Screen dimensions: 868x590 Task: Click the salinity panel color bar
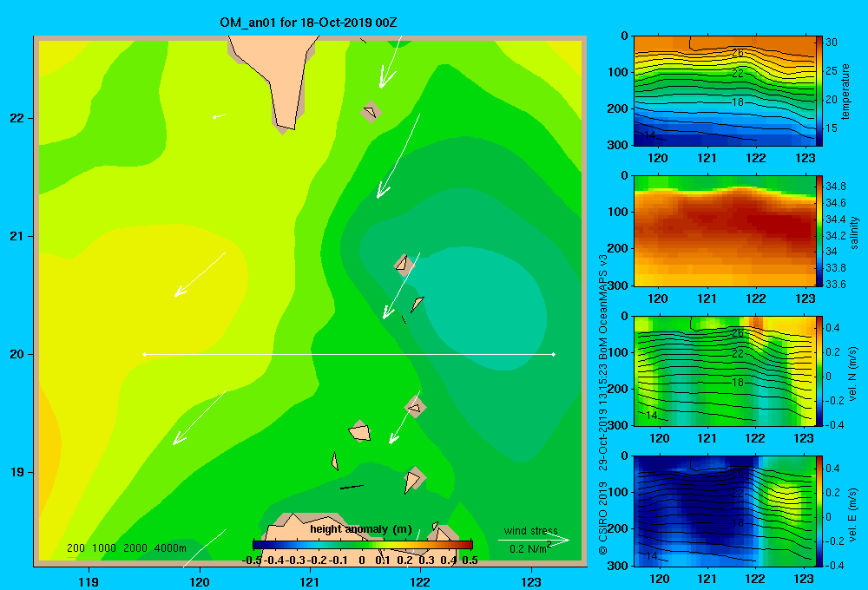tap(819, 231)
